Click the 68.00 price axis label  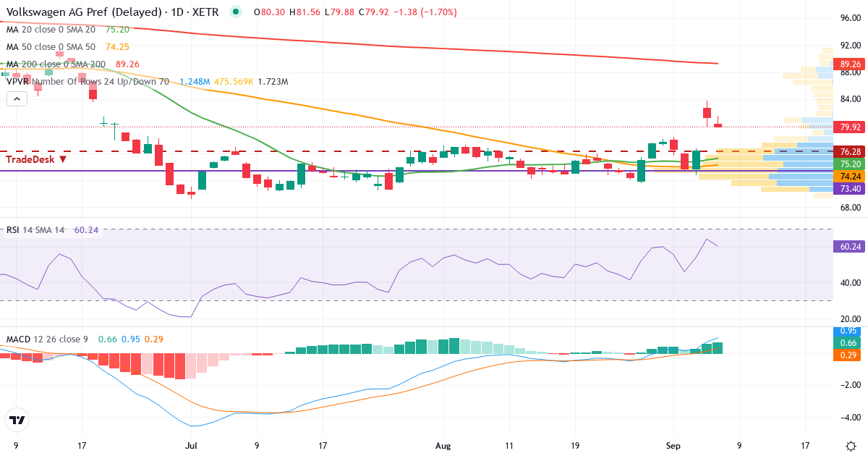849,207
